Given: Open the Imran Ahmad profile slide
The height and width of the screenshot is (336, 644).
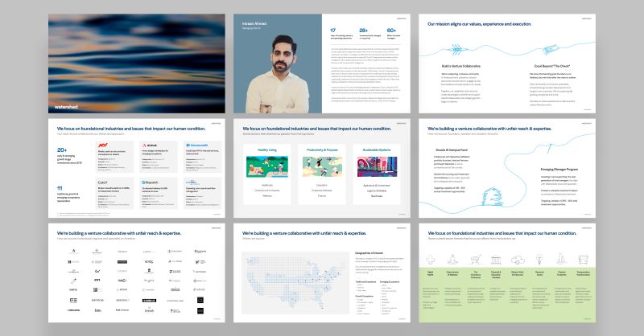Looking at the screenshot, I should click(x=321, y=64).
